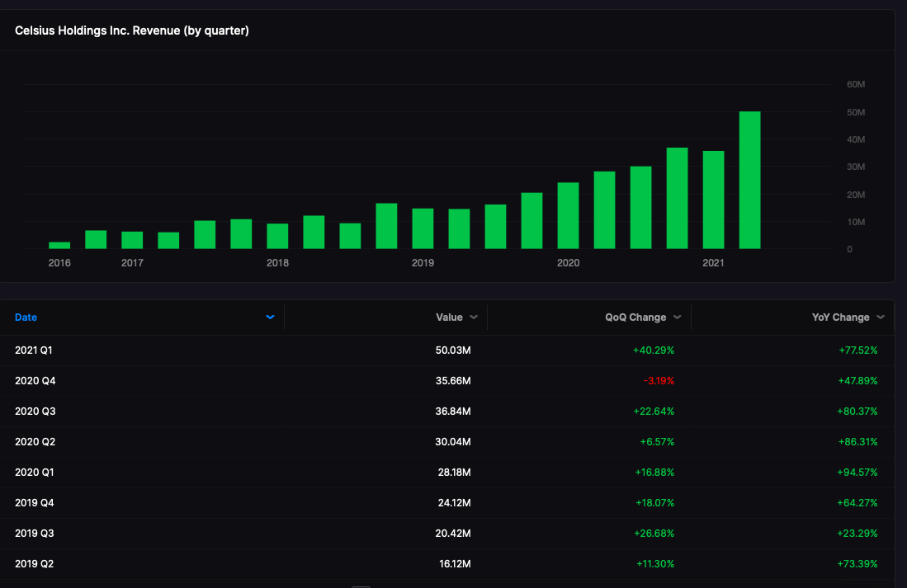Click the '2019 Q2' date cell
The width and height of the screenshot is (907, 588).
point(35,564)
